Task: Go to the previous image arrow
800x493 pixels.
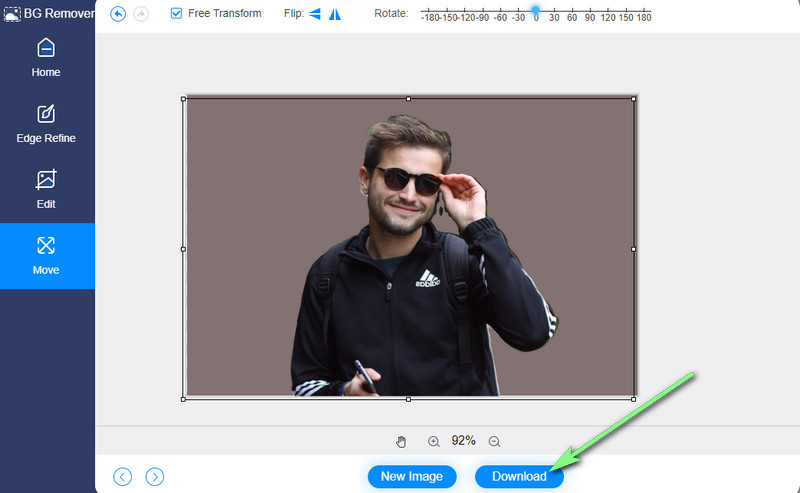Action: (x=123, y=477)
